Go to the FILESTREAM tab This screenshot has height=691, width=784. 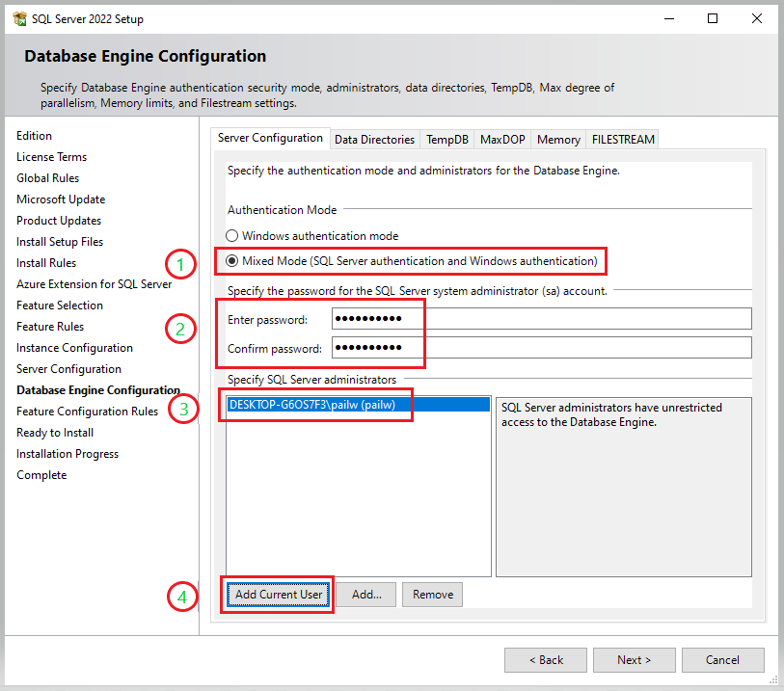point(623,140)
